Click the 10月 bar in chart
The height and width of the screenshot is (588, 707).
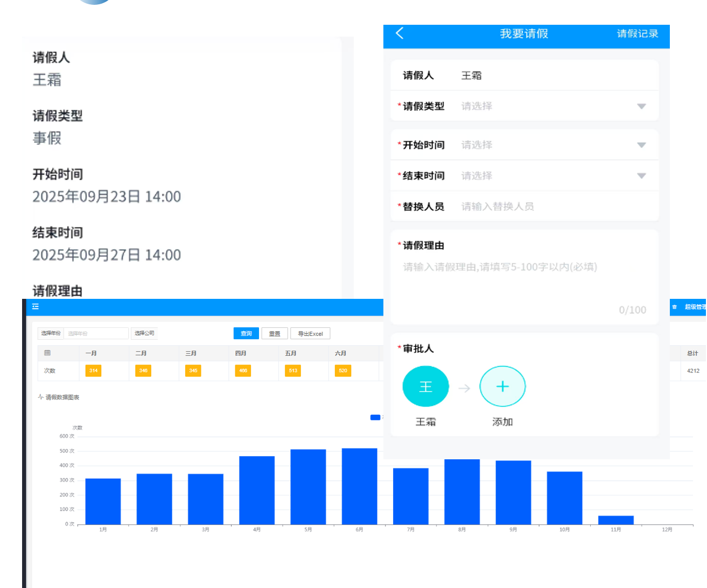point(564,498)
